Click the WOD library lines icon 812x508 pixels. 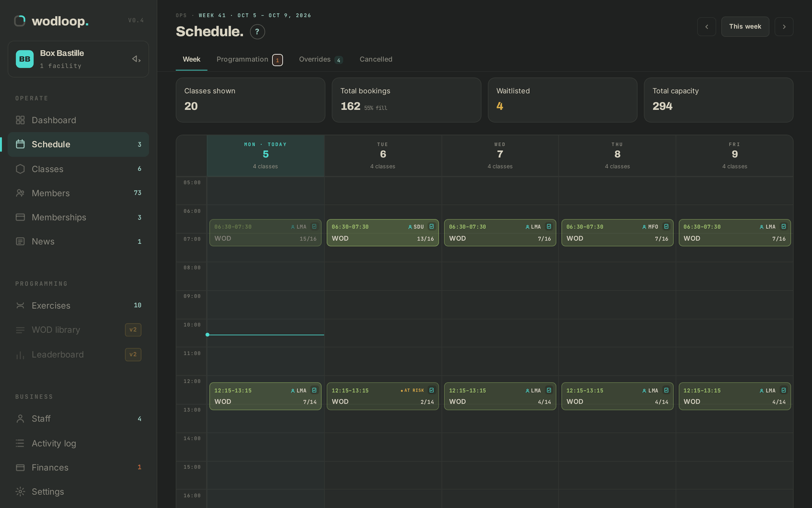(20, 330)
